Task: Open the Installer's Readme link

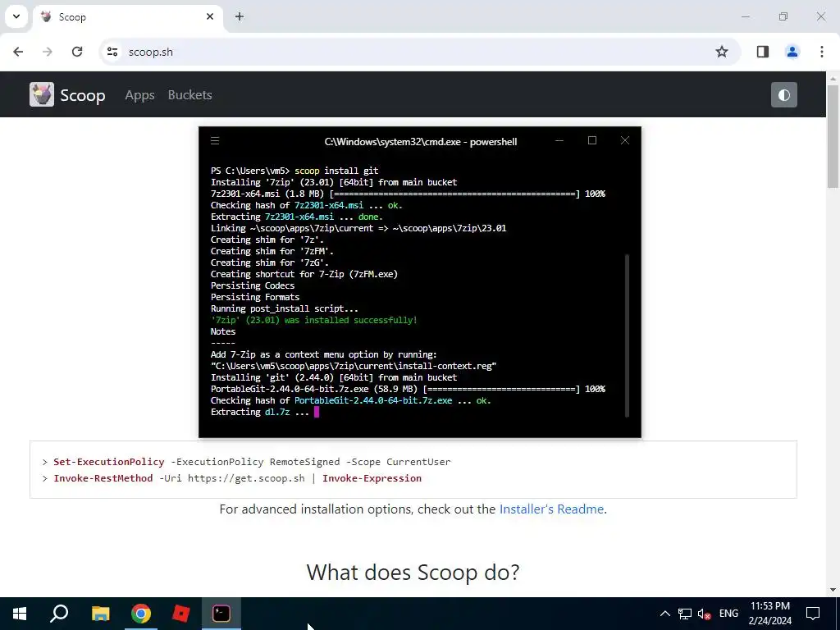Action: coord(551,509)
